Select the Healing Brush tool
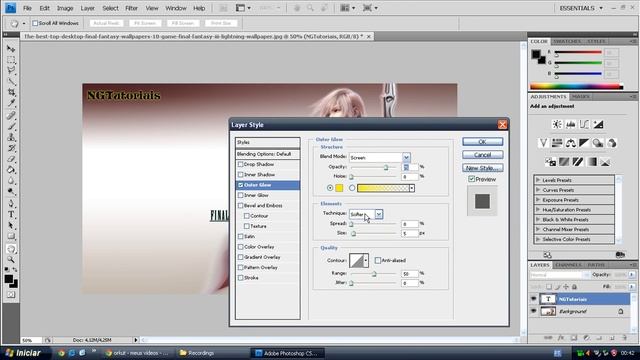640x360 pixels. (x=11, y=116)
